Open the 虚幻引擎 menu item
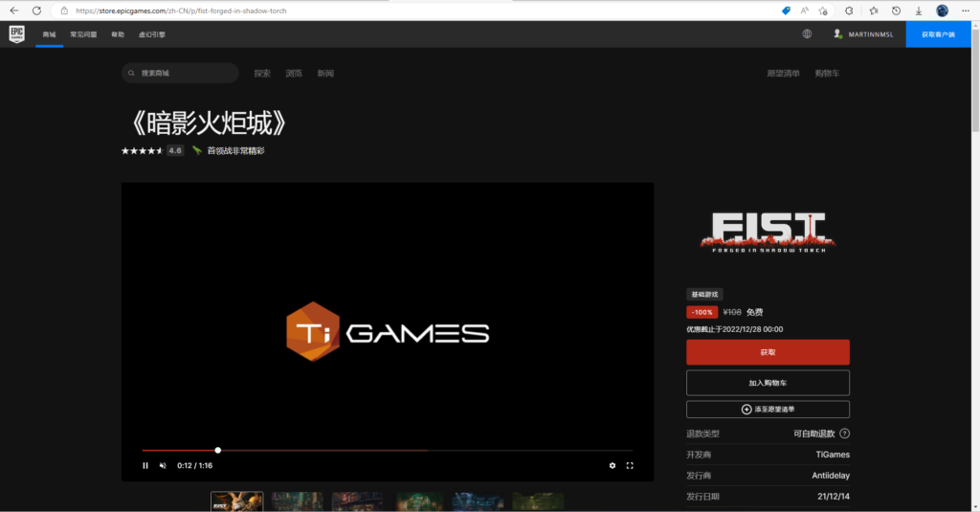Viewport: 980px width, 512px height. pyautogui.click(x=152, y=34)
